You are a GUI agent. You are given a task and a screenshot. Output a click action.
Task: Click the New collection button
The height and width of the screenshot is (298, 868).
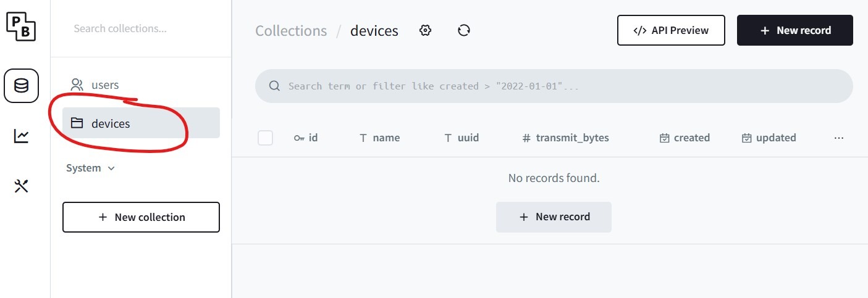coord(141,217)
